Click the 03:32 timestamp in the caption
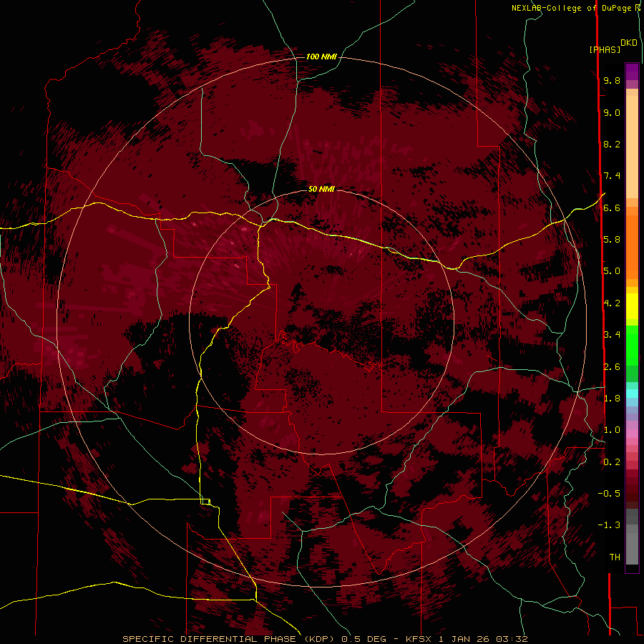The height and width of the screenshot is (644, 644). 512,639
